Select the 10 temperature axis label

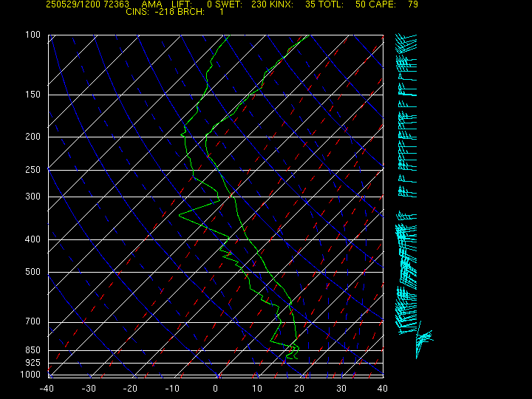[257, 389]
